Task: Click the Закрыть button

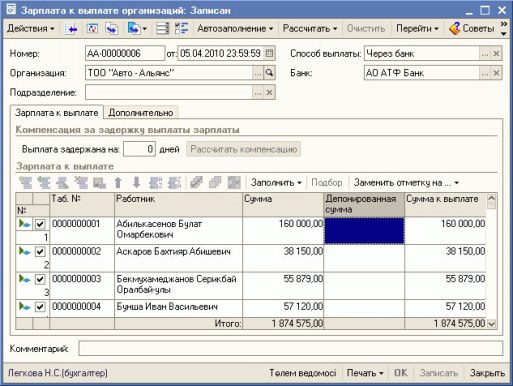Action: [487, 373]
